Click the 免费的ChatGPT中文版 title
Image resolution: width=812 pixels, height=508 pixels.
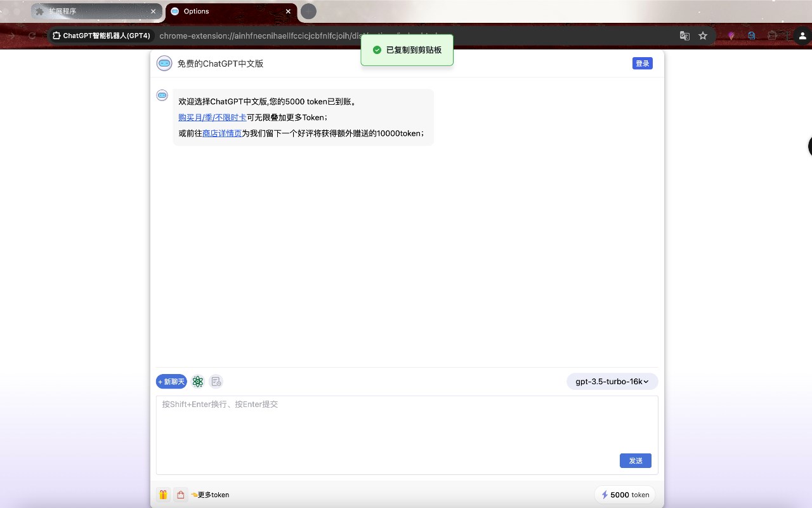[x=220, y=63]
